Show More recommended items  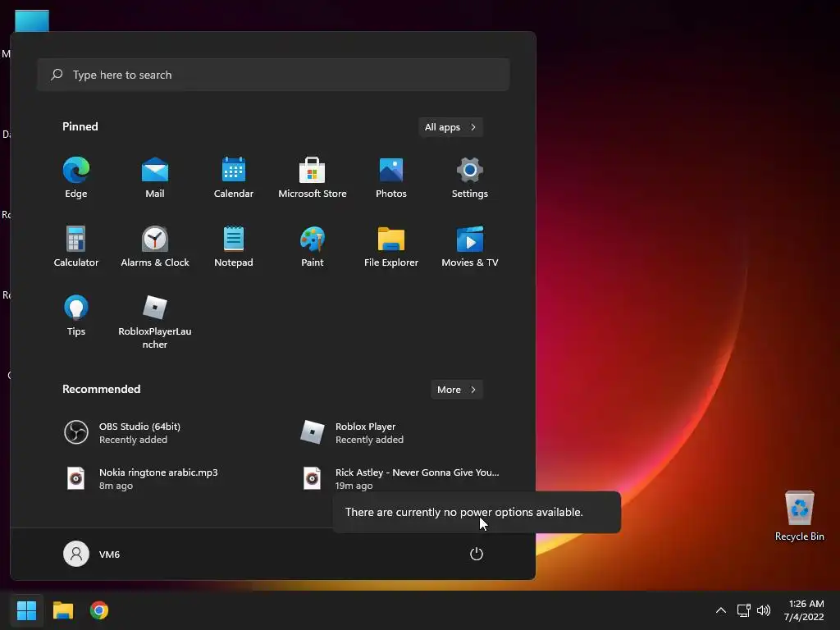pos(456,390)
